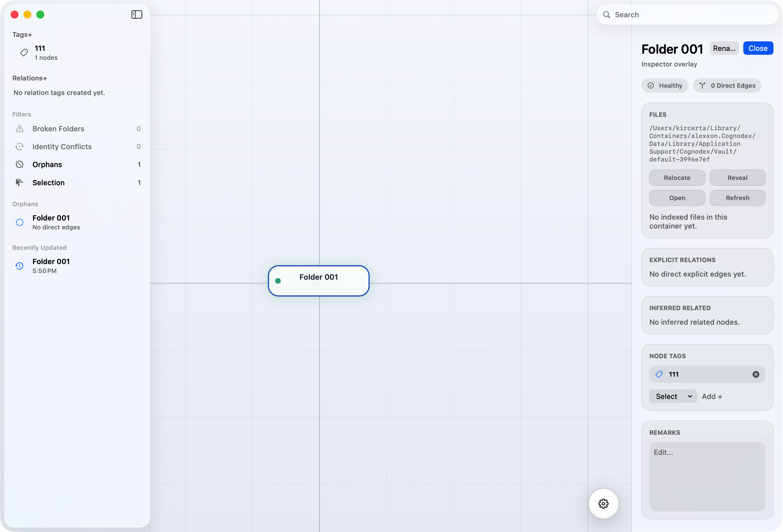The height and width of the screenshot is (532, 783).
Task: Click the 0 Direct Edges pill
Action: pyautogui.click(x=727, y=85)
